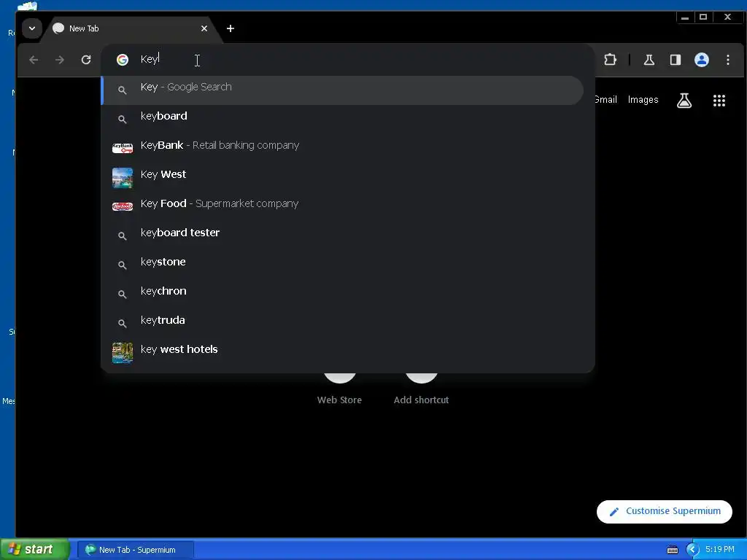Click the Key West photo thumbnail
Image resolution: width=747 pixels, height=560 pixels.
coord(123,178)
